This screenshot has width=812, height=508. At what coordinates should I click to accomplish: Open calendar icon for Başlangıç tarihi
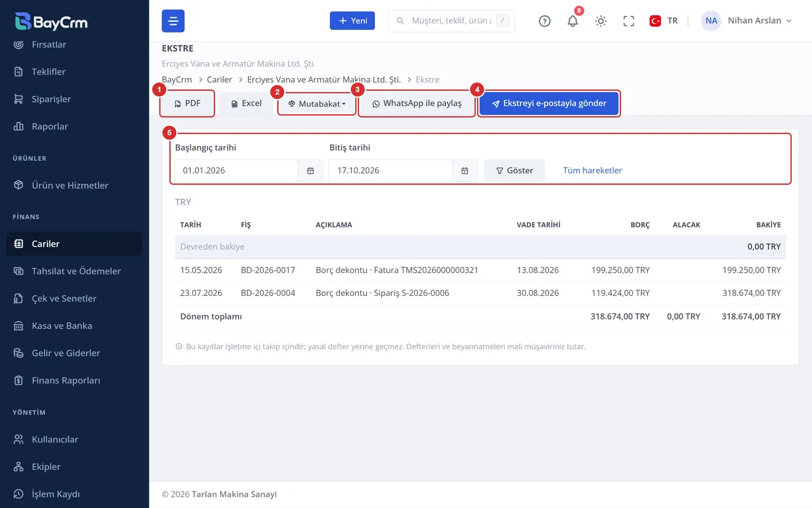310,171
